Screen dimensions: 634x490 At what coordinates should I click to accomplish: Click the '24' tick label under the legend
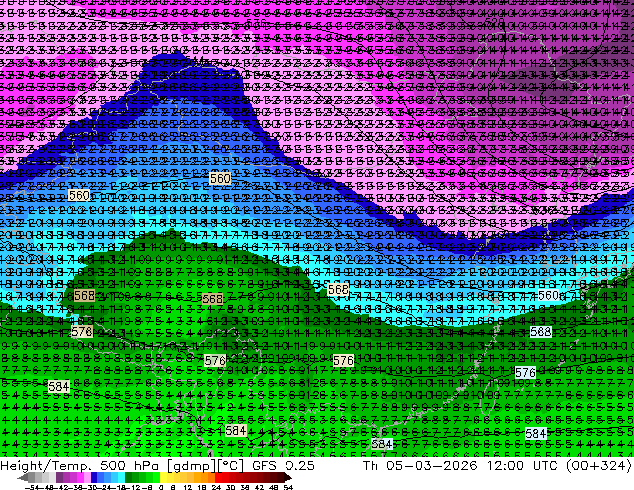(x=216, y=487)
